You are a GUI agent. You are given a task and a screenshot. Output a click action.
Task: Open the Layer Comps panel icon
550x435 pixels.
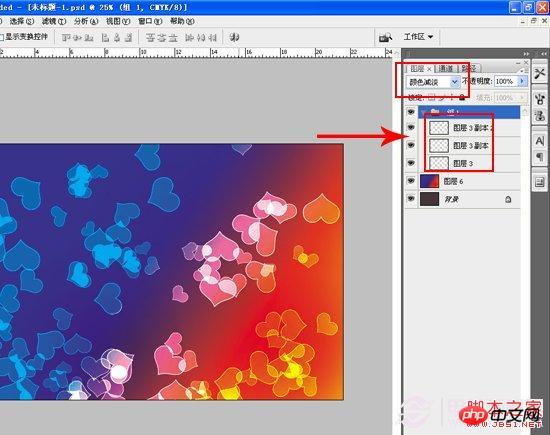(x=539, y=182)
